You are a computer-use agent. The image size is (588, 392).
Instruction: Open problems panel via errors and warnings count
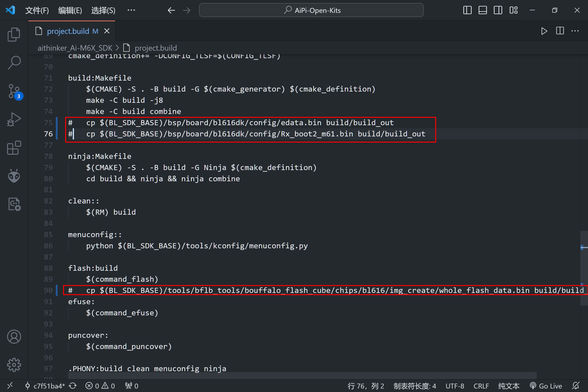[100, 386]
